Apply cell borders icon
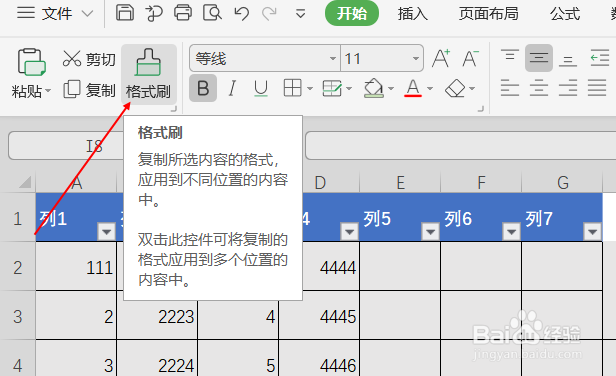616x376 pixels. 293,88
